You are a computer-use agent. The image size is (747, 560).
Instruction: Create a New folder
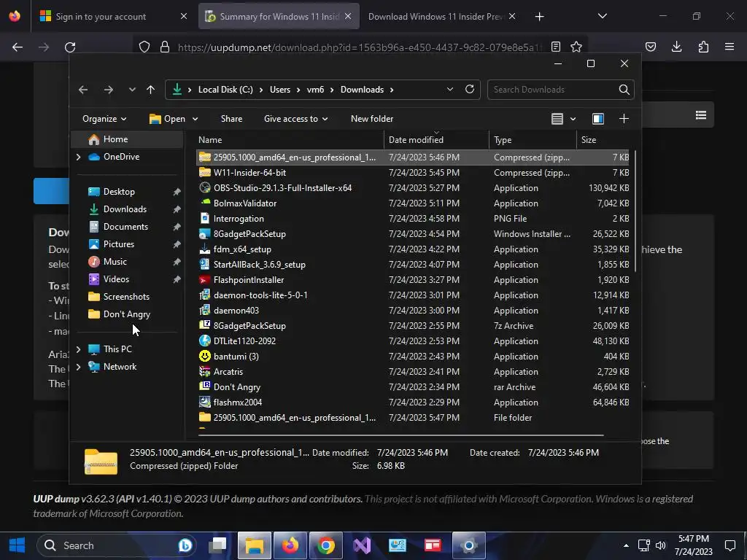tap(372, 119)
